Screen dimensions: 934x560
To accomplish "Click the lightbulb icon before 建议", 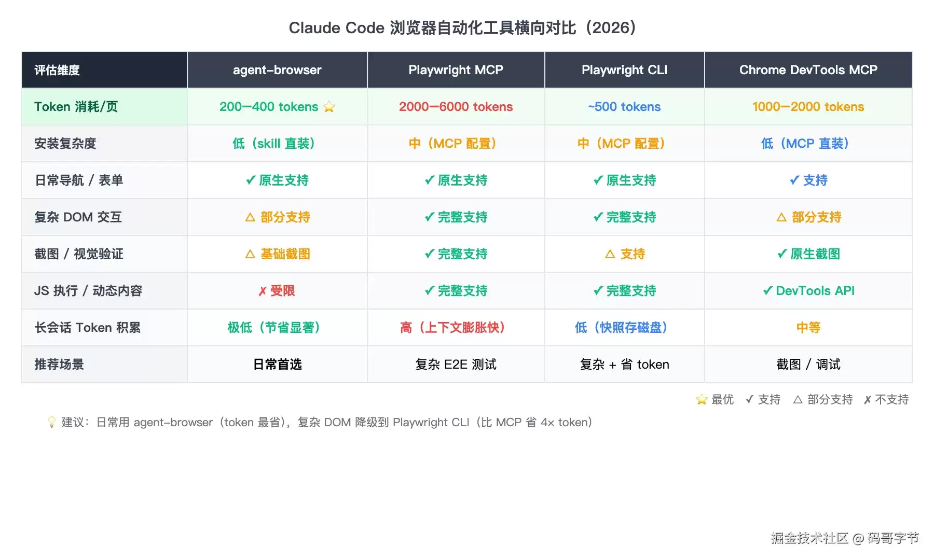I will pyautogui.click(x=51, y=422).
